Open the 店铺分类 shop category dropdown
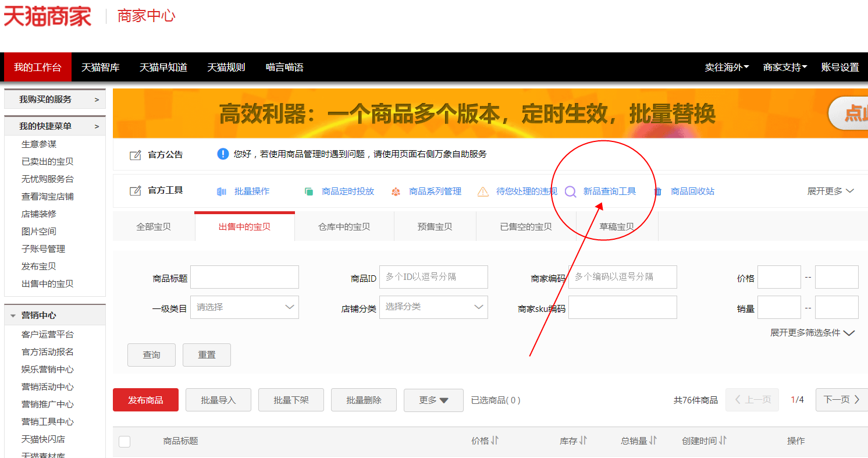The image size is (868, 458). (x=433, y=307)
